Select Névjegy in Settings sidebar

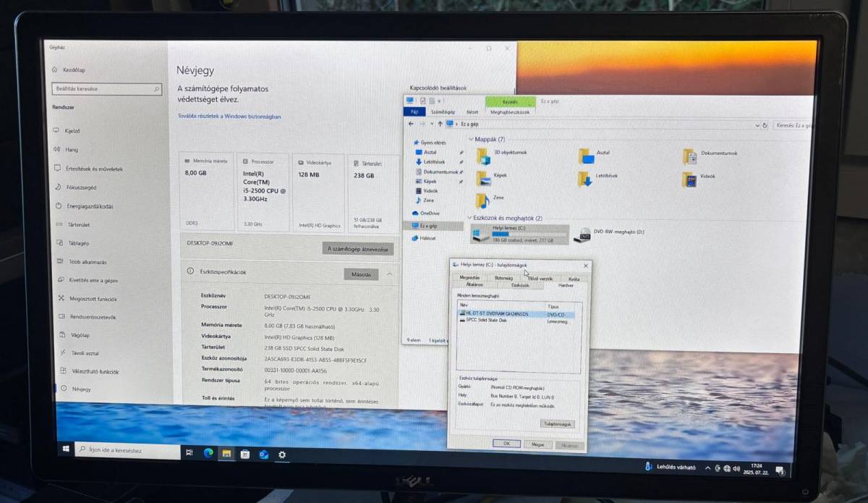point(77,389)
